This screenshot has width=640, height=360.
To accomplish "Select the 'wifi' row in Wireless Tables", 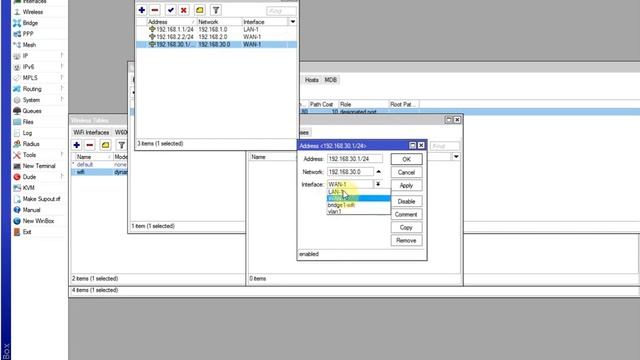I will coord(100,172).
